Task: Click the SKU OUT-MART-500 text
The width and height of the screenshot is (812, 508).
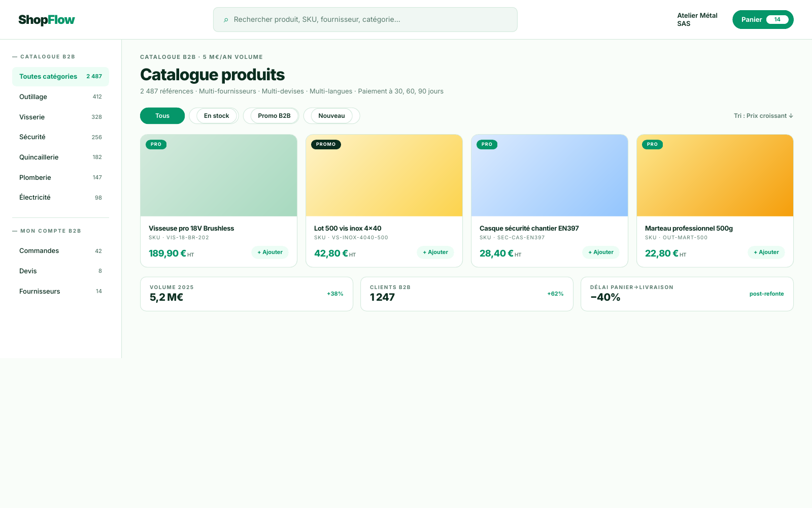Action: click(676, 238)
